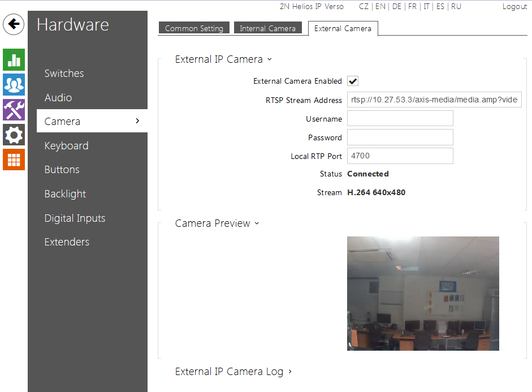Collapse the Camera Preview section
This screenshot has width=532, height=392.
tap(217, 223)
